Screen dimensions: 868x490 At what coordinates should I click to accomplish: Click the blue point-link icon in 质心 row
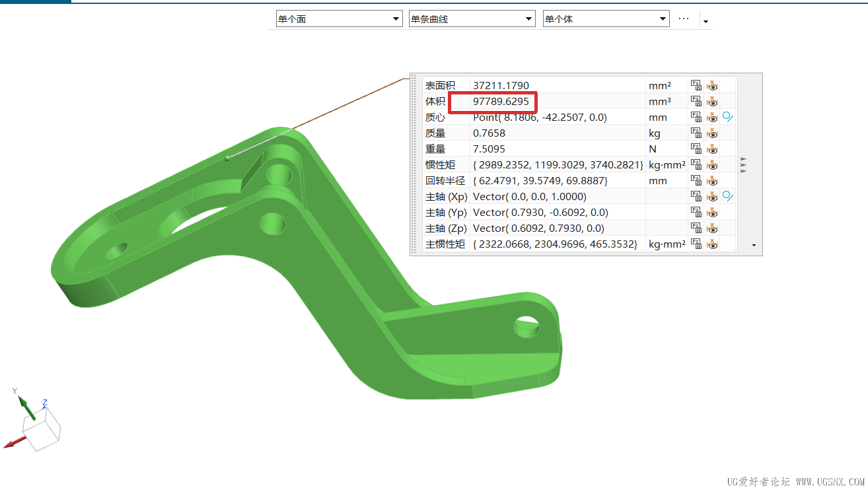coord(728,117)
